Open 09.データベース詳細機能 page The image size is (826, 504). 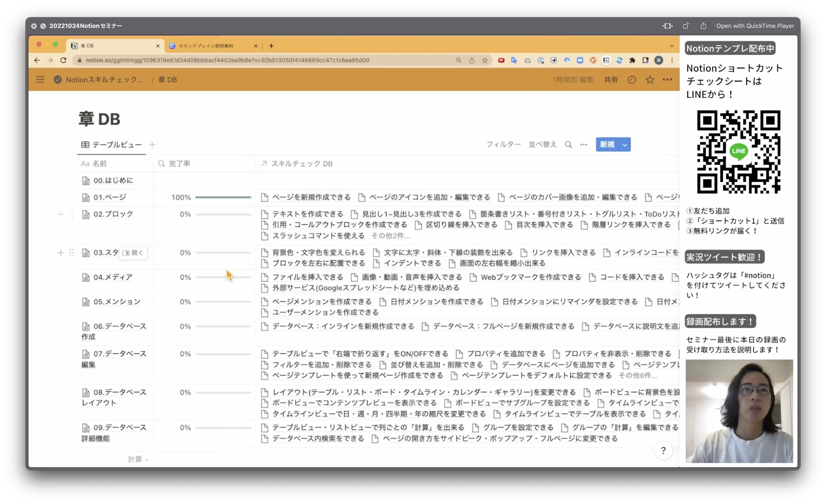pyautogui.click(x=114, y=433)
